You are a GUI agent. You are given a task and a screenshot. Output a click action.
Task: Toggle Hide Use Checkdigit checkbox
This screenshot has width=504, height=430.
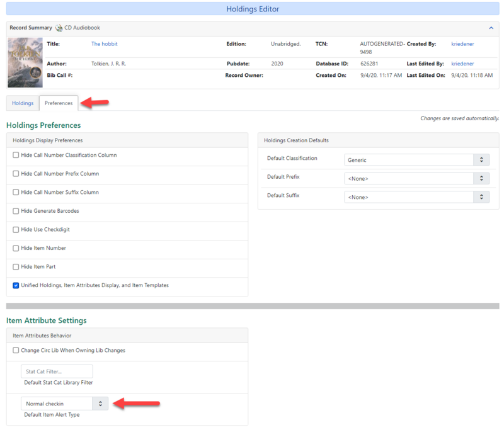[16, 230]
